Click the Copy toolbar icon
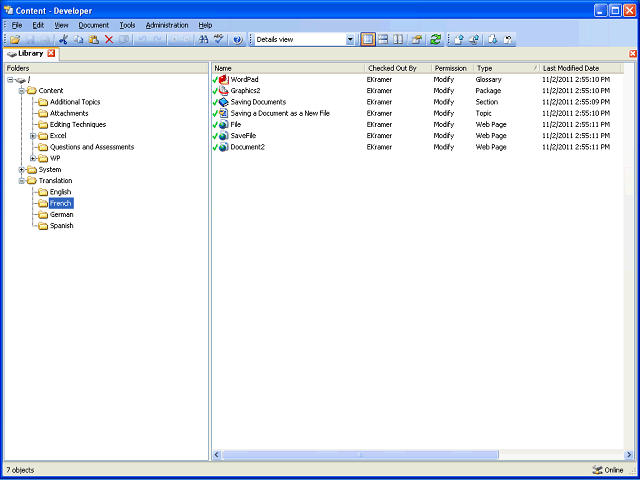The height and width of the screenshot is (480, 640). pos(78,40)
